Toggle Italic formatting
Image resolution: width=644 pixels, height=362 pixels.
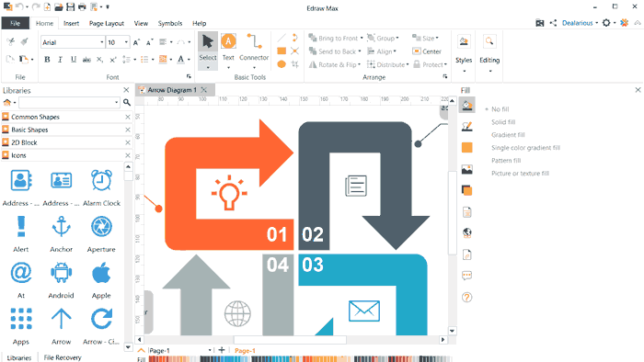pyautogui.click(x=61, y=60)
